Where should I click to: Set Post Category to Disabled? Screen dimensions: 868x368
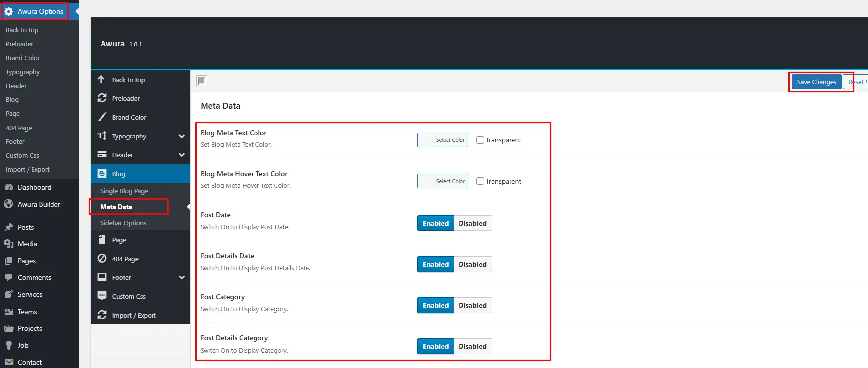[472, 305]
